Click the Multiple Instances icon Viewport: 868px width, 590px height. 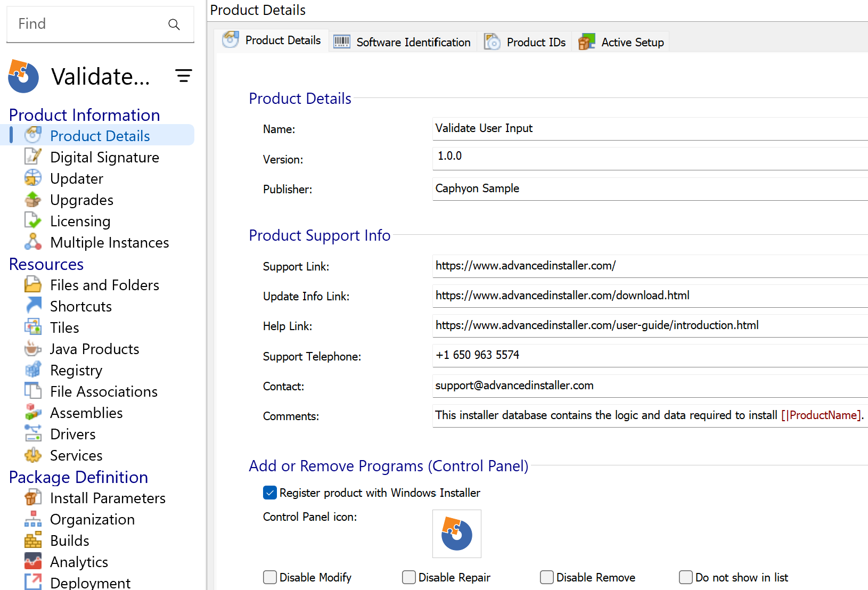coord(33,242)
